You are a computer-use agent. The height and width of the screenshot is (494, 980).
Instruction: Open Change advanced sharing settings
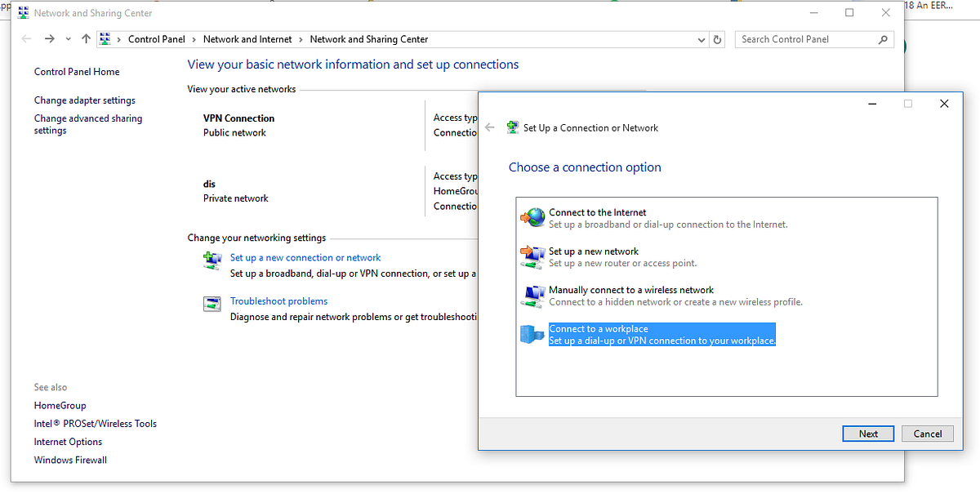click(88, 124)
